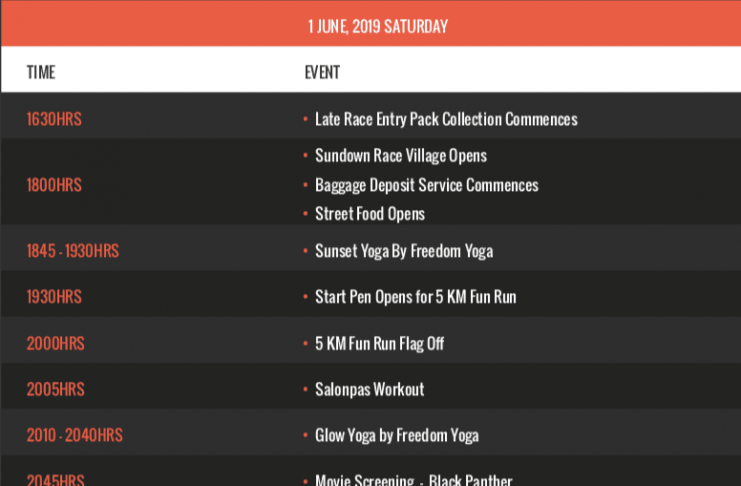Viewport: 741px width, 486px height.
Task: Select 5 KM Fun Run Flag Off
Action: (x=379, y=344)
